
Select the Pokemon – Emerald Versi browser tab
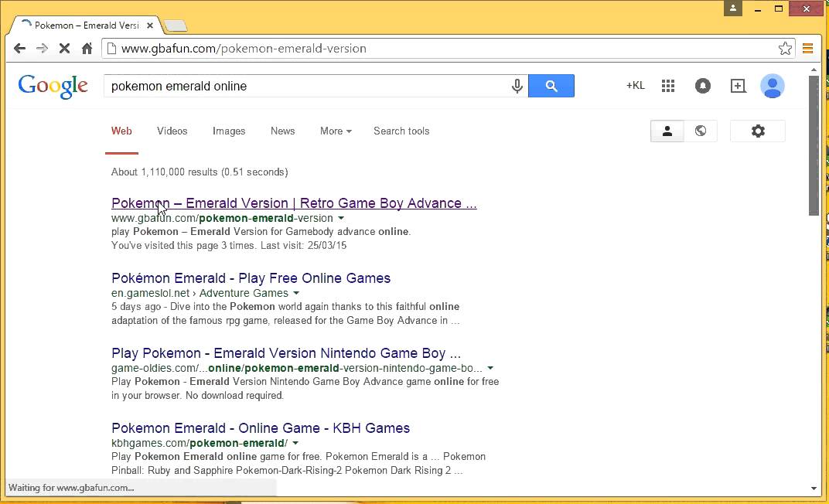click(86, 26)
